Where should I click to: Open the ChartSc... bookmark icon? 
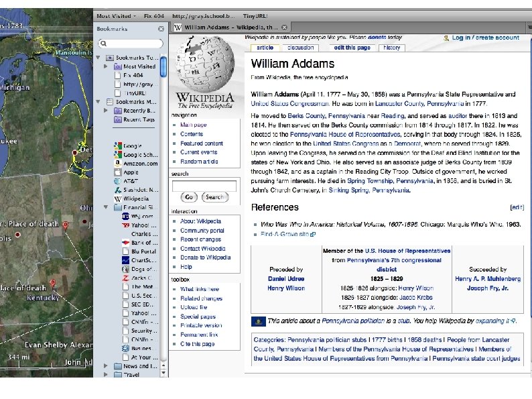pos(125,260)
